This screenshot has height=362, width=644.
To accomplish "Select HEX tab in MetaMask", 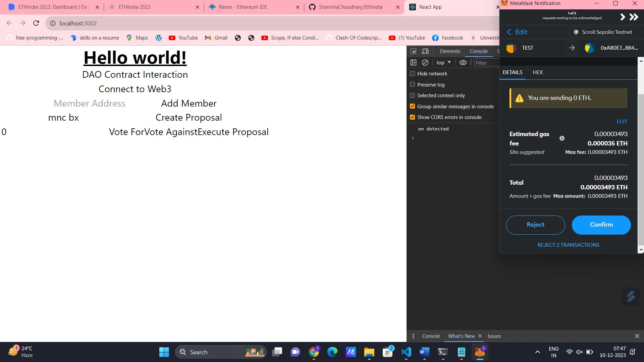I will click(538, 72).
